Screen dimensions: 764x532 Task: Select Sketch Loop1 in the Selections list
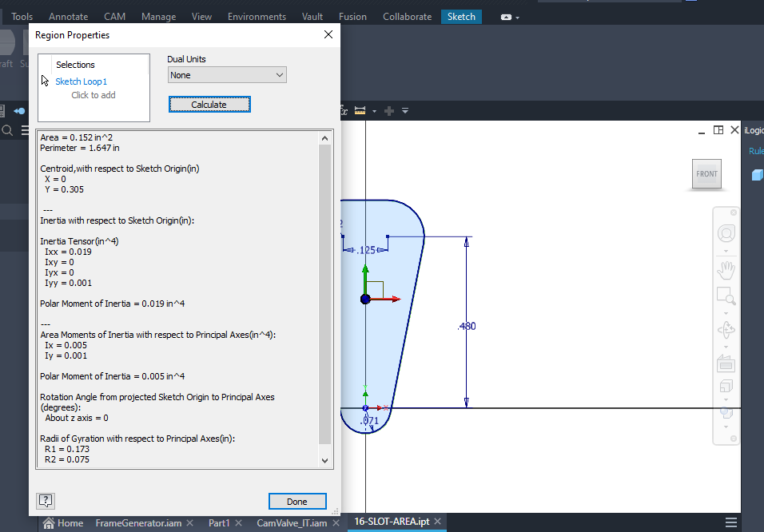pyautogui.click(x=81, y=81)
